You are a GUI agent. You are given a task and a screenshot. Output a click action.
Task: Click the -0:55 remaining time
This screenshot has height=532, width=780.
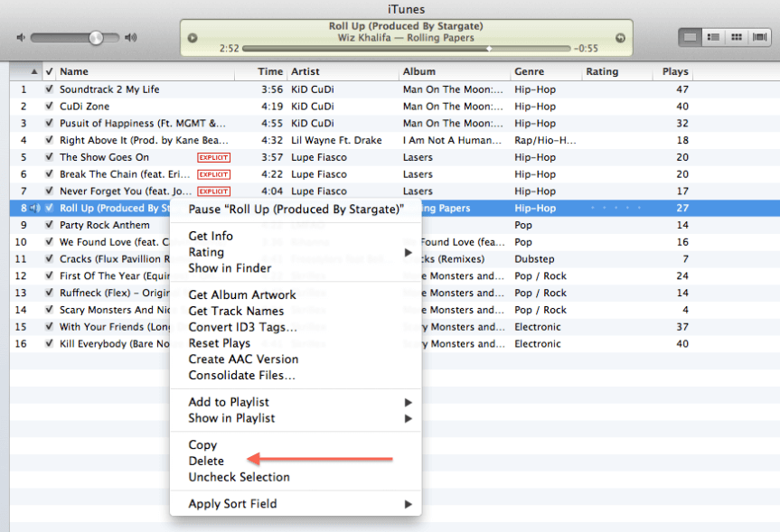(x=586, y=48)
